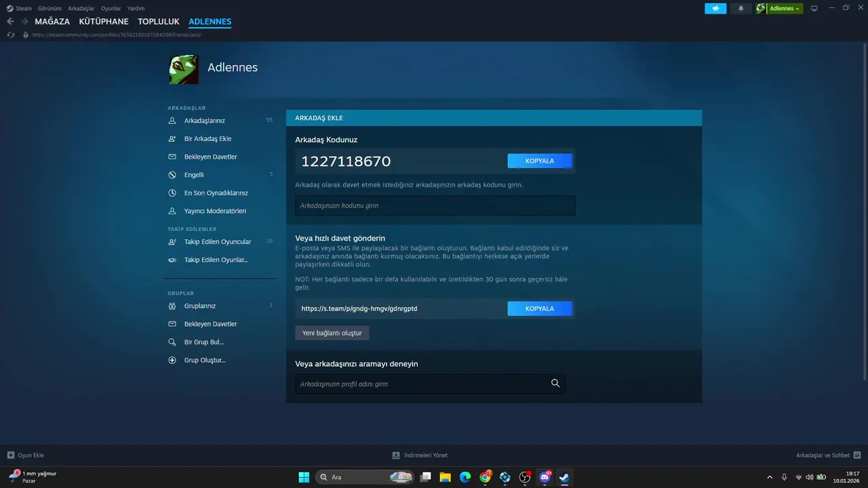Click Bir Grup Bul... link
The width and height of the screenshot is (868, 488).
(x=204, y=342)
